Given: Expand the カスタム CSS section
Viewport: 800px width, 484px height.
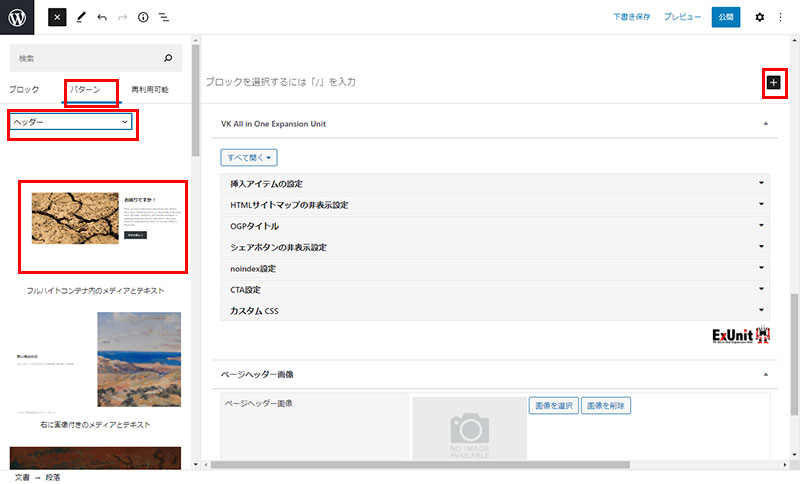Looking at the screenshot, I should (x=495, y=311).
